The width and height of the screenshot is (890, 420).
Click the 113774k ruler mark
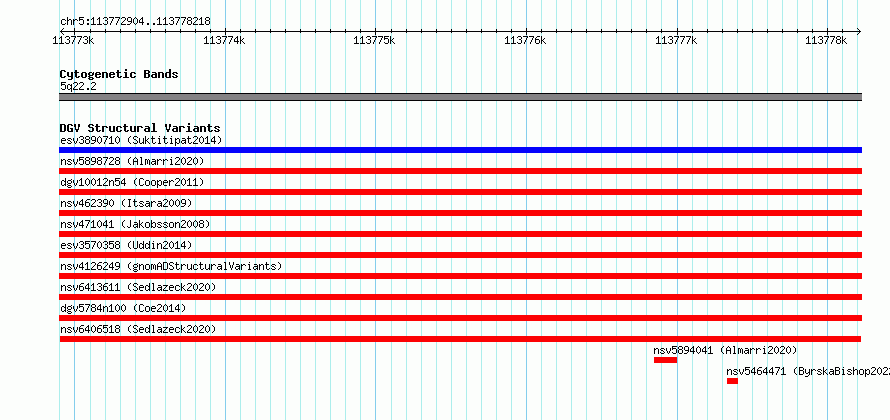pyautogui.click(x=224, y=40)
